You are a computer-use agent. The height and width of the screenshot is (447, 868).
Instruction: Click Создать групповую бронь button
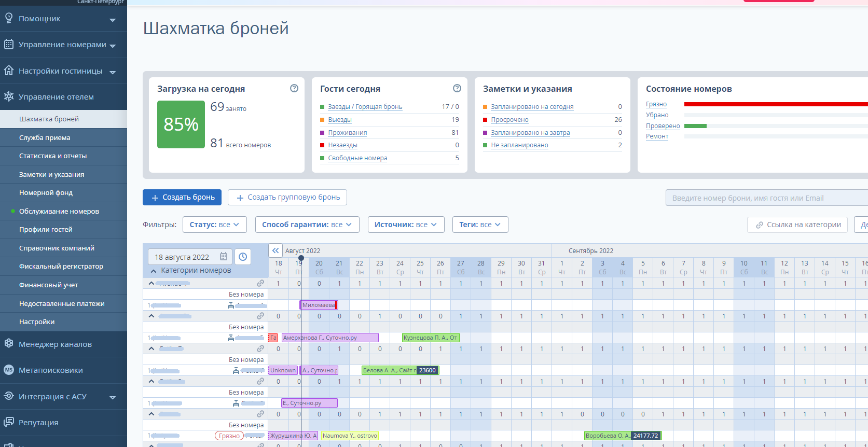coord(287,197)
